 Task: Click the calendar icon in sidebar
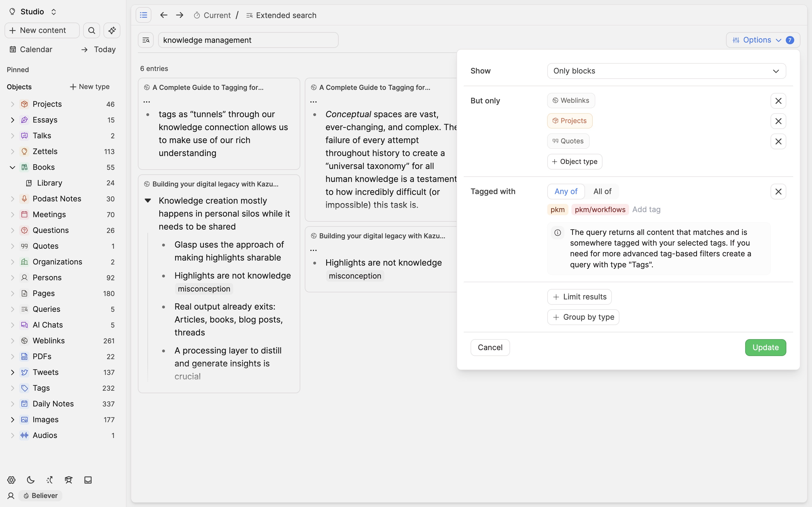click(x=12, y=49)
